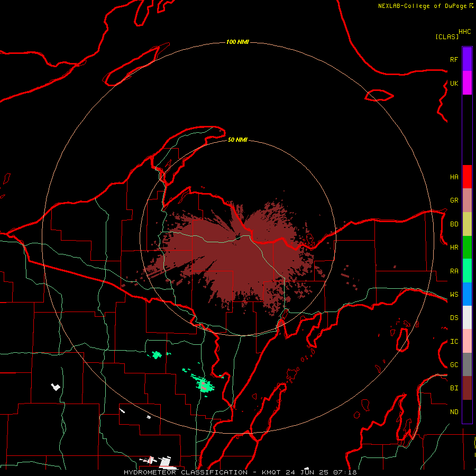Click the DS white legend swatch

point(467,317)
